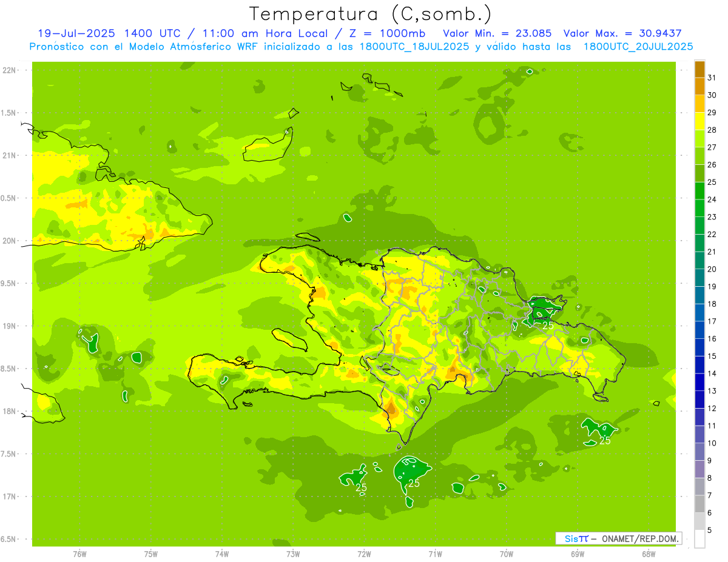Click the 'Temperatura (C,somb.)' map title
The width and height of the screenshot is (728, 562).
coord(371,14)
